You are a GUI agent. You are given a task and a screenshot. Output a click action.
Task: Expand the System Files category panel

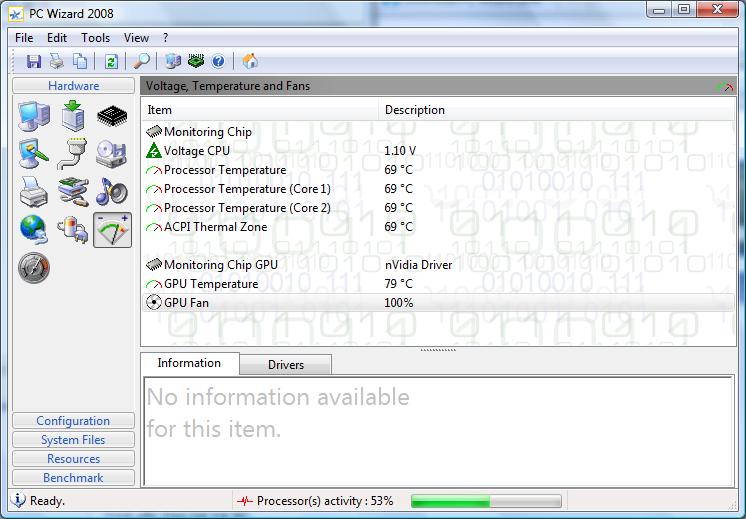point(73,440)
